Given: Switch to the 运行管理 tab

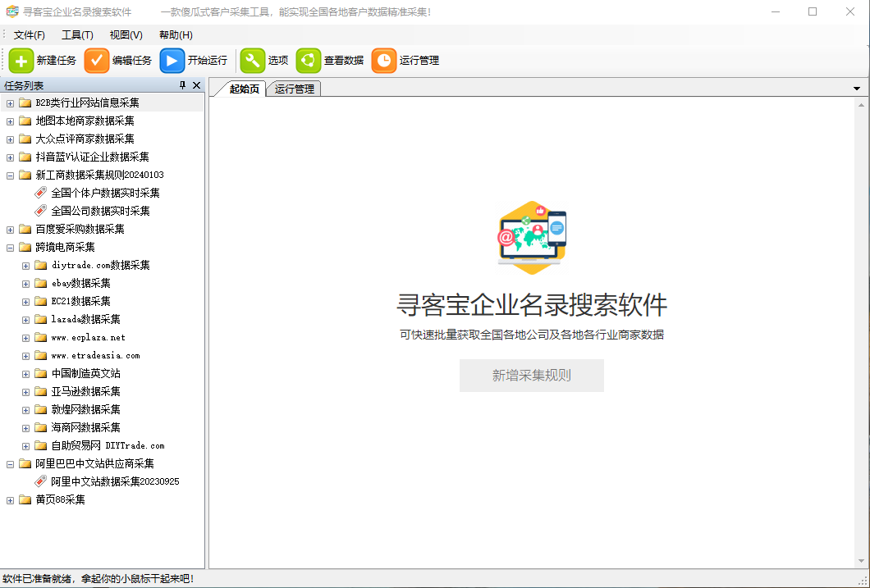Looking at the screenshot, I should (294, 89).
